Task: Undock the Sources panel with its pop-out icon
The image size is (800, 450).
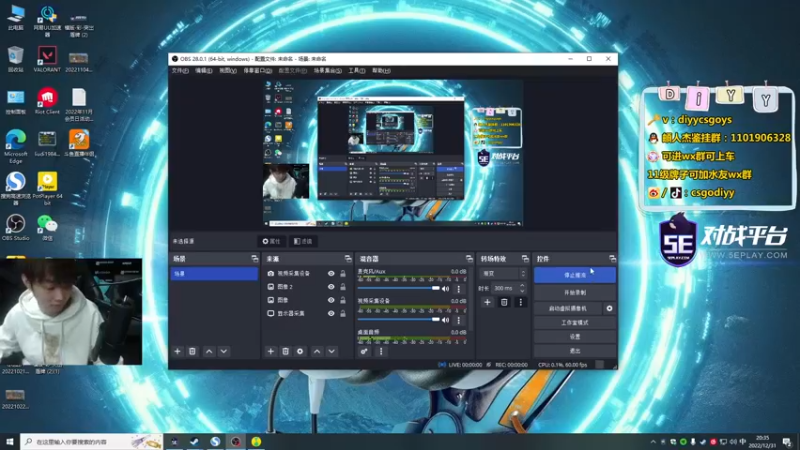Action: point(348,259)
